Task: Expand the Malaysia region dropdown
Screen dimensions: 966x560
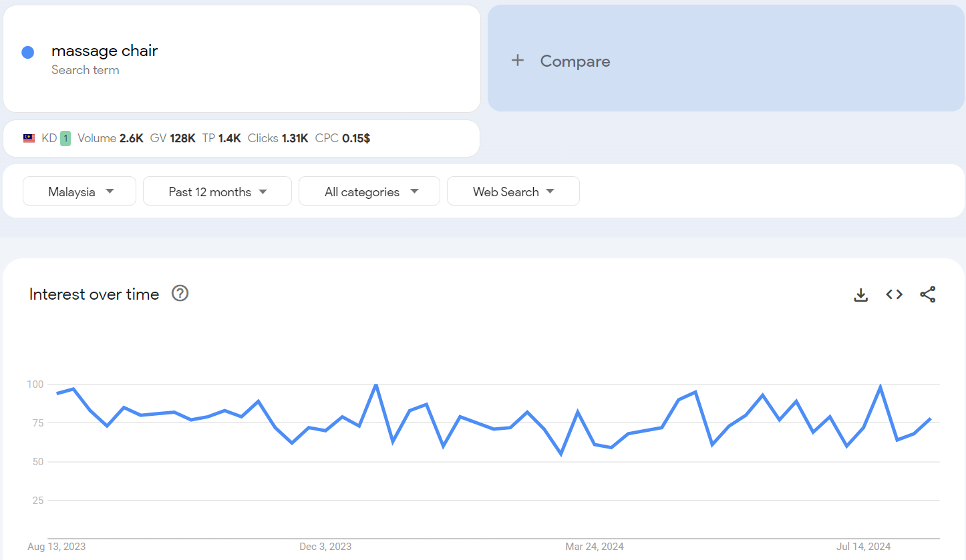Action: [x=79, y=192]
